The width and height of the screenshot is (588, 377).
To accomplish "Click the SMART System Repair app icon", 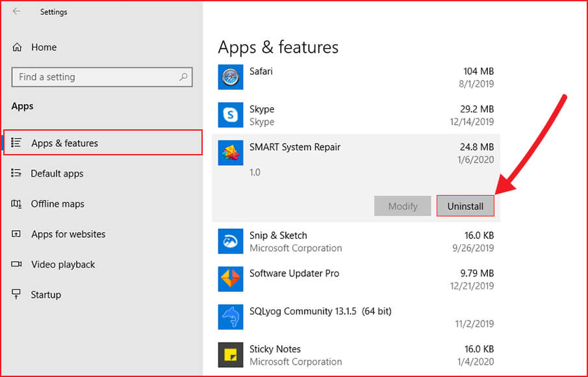I will [231, 153].
